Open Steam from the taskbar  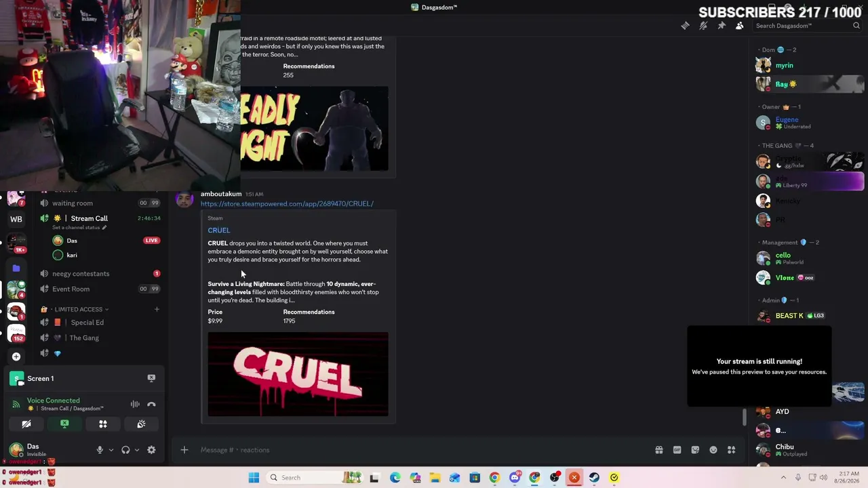[x=594, y=478]
